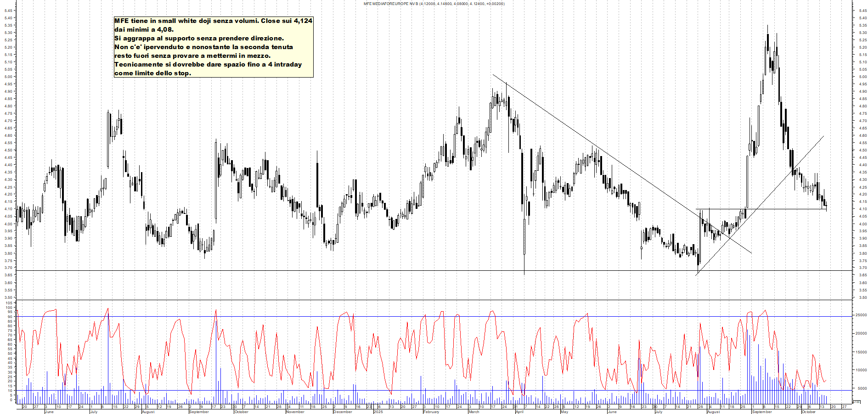868x414 pixels.
Task: Click the 25000 label on the volume axis
Action: pyautogui.click(x=860, y=315)
